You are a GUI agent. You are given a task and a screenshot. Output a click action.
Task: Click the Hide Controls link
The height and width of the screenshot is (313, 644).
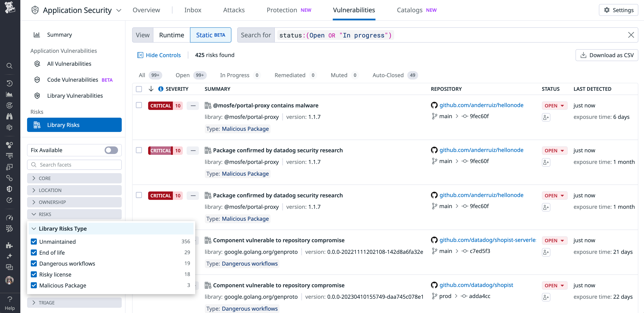click(x=163, y=55)
